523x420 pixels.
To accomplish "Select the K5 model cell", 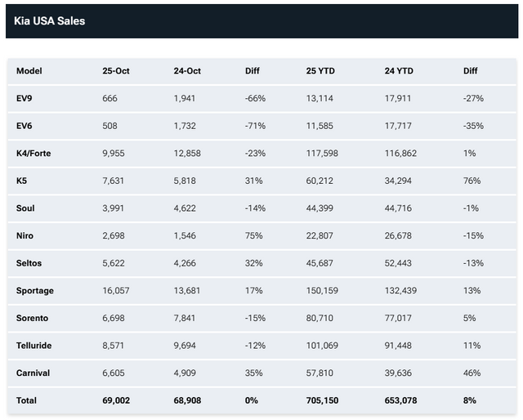I will (22, 181).
